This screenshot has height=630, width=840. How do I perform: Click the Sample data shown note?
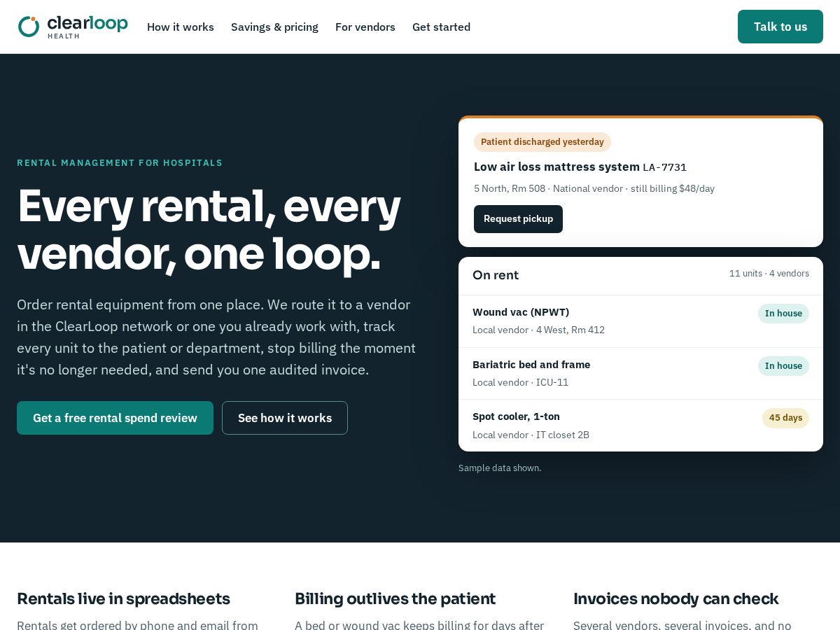[500, 468]
